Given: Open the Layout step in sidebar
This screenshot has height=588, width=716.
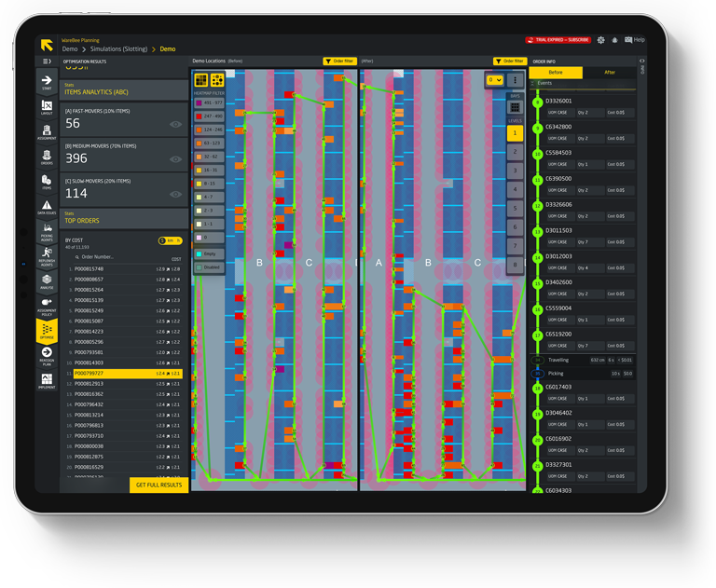Looking at the screenshot, I should [x=47, y=108].
